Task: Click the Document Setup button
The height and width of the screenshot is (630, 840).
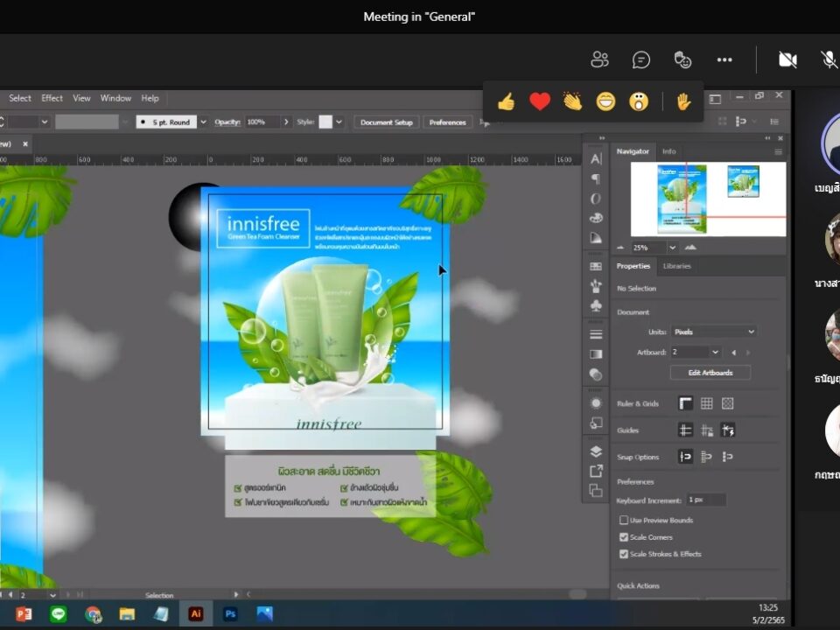Action: [386, 122]
